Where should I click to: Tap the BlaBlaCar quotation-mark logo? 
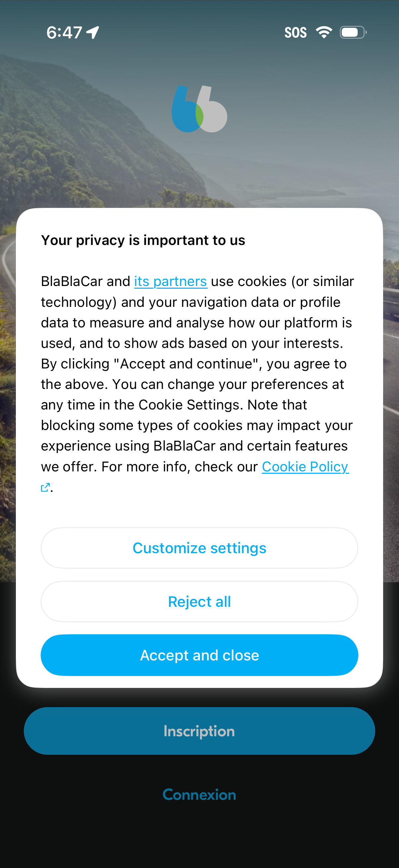(199, 109)
